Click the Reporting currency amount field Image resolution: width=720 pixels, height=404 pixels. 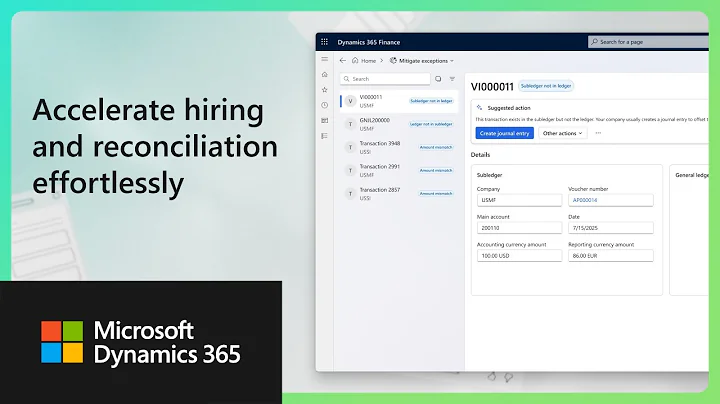(x=611, y=256)
